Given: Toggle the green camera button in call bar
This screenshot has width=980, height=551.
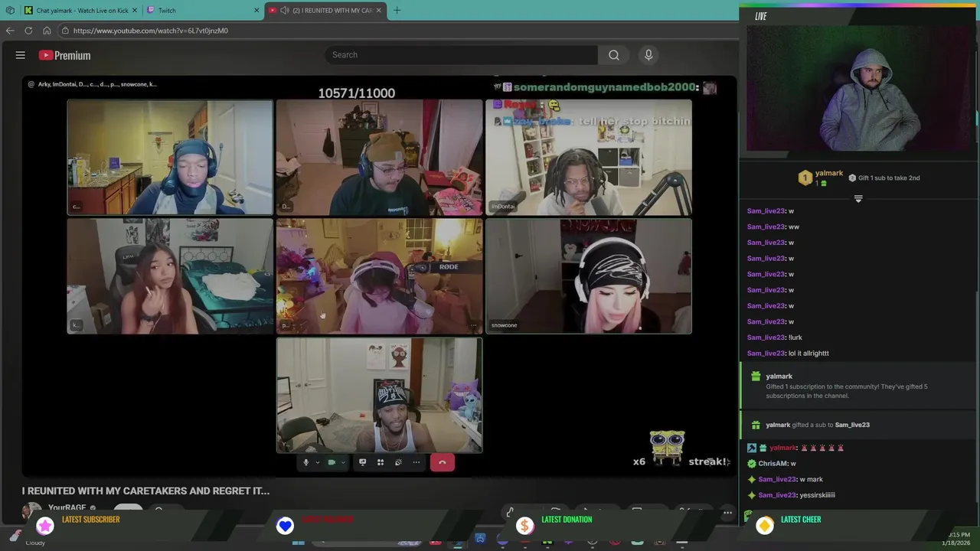Looking at the screenshot, I should tap(332, 462).
